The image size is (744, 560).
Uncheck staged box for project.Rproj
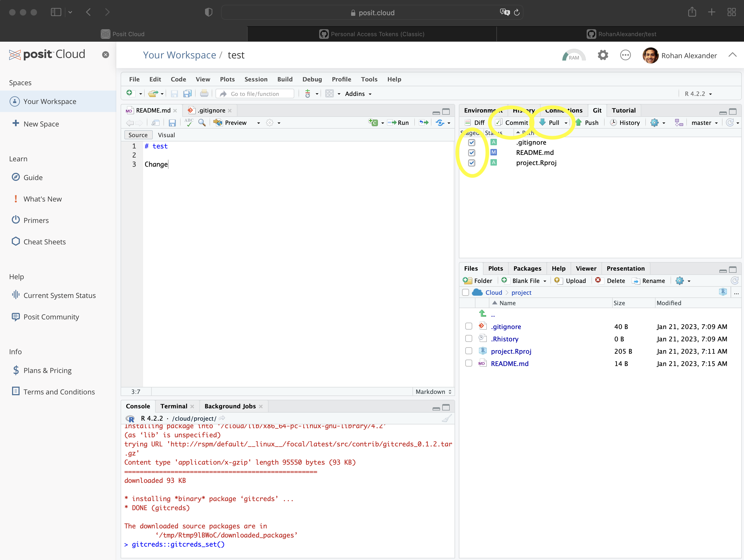coord(471,163)
